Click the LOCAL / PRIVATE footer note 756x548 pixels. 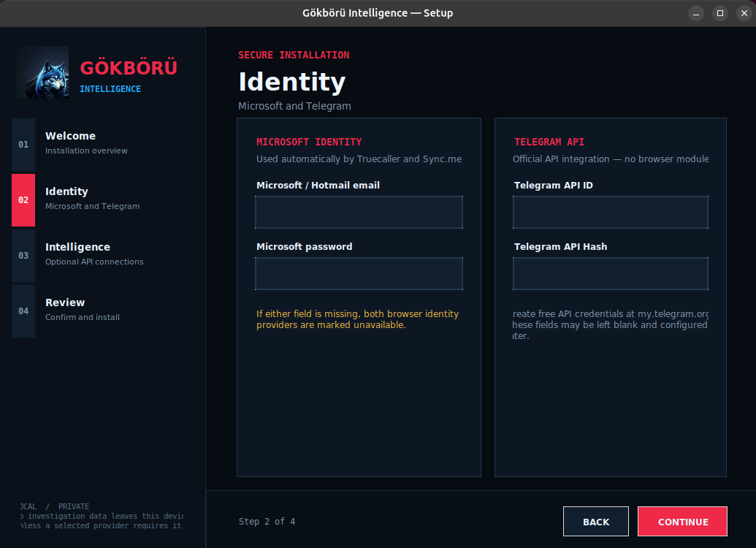pyautogui.click(x=102, y=516)
